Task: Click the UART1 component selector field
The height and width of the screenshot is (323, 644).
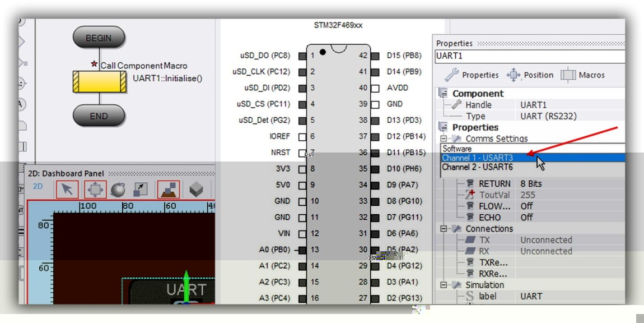Action: pyautogui.click(x=530, y=56)
